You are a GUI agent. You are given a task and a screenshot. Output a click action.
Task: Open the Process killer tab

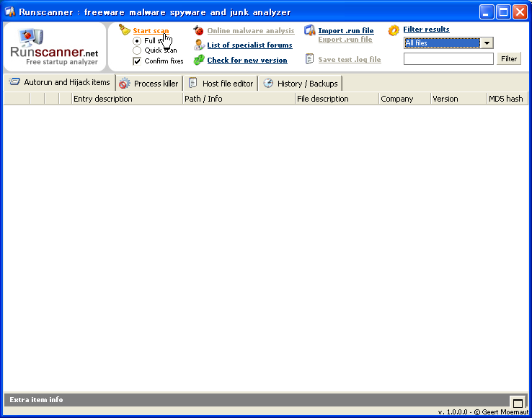(x=149, y=84)
